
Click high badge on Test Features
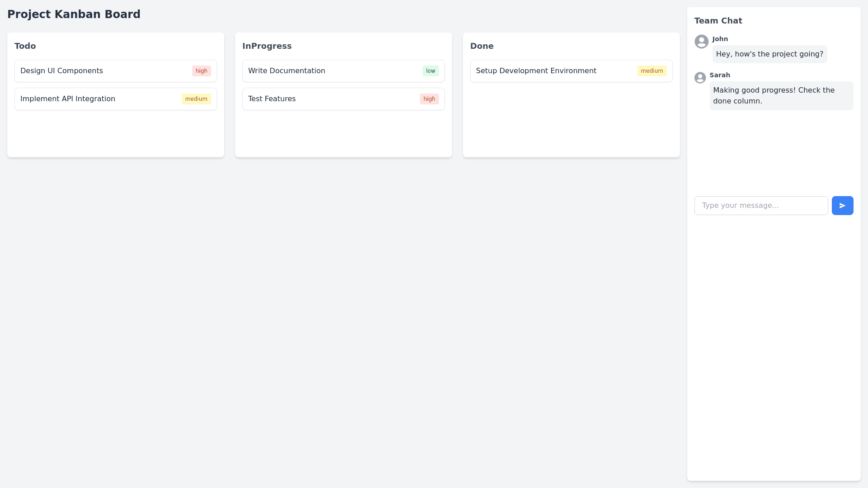429,99
